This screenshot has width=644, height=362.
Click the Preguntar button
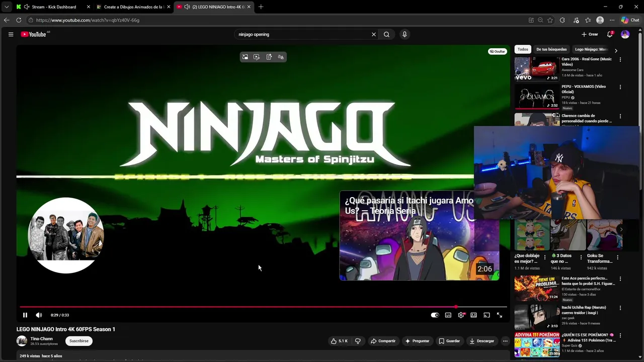pyautogui.click(x=417, y=341)
